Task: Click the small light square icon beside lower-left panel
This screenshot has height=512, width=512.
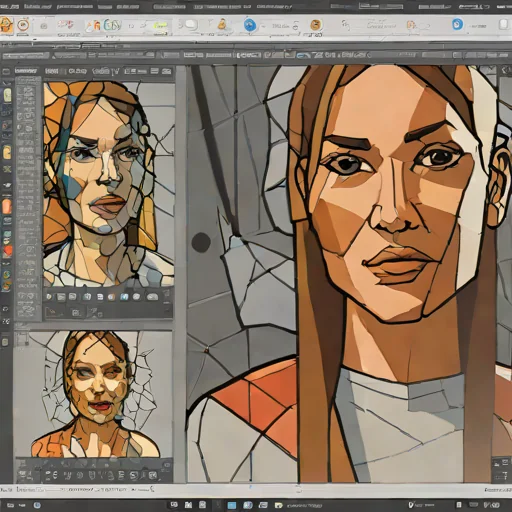Action: (5, 342)
